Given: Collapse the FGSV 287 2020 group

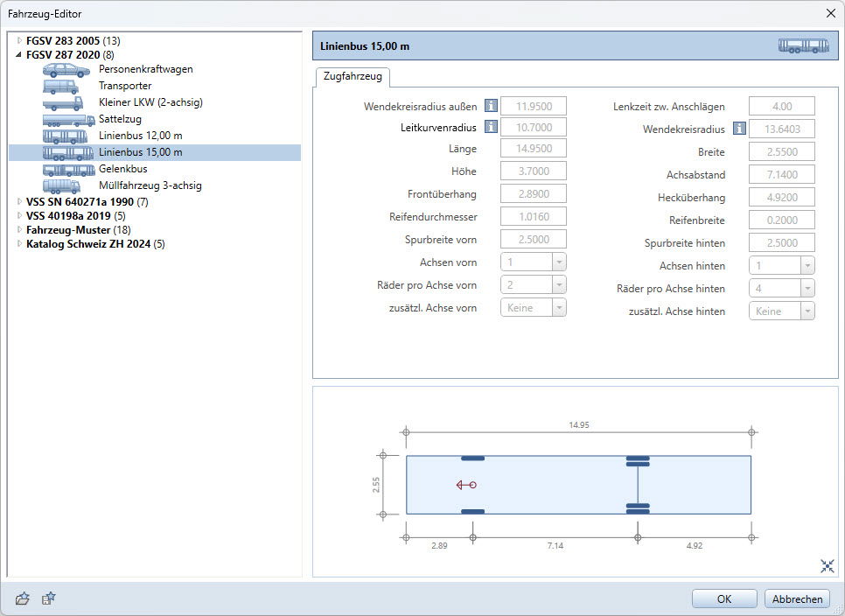Looking at the screenshot, I should click(x=19, y=54).
